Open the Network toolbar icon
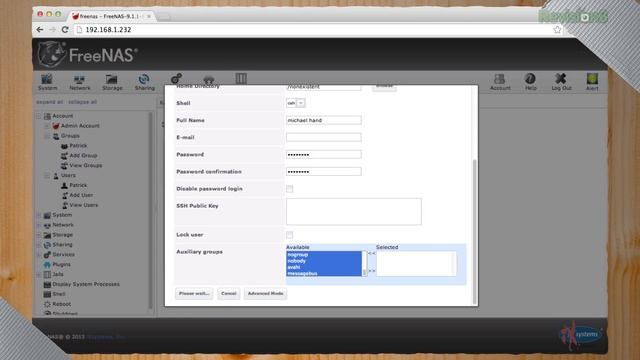 coord(80,82)
